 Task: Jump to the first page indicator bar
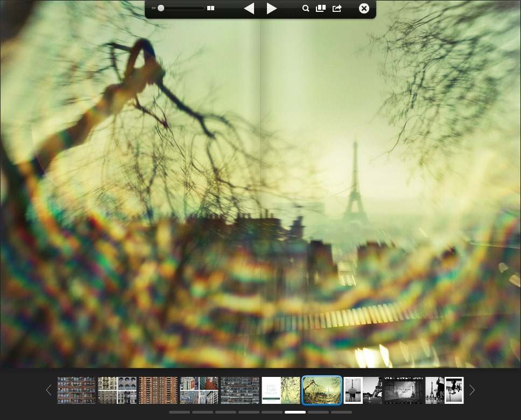coord(179,412)
